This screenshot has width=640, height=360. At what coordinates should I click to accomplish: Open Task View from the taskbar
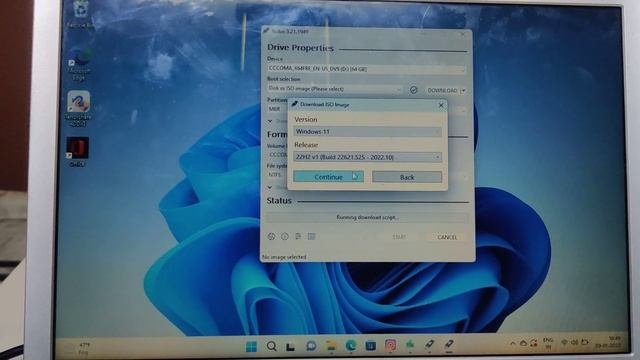coord(291,347)
